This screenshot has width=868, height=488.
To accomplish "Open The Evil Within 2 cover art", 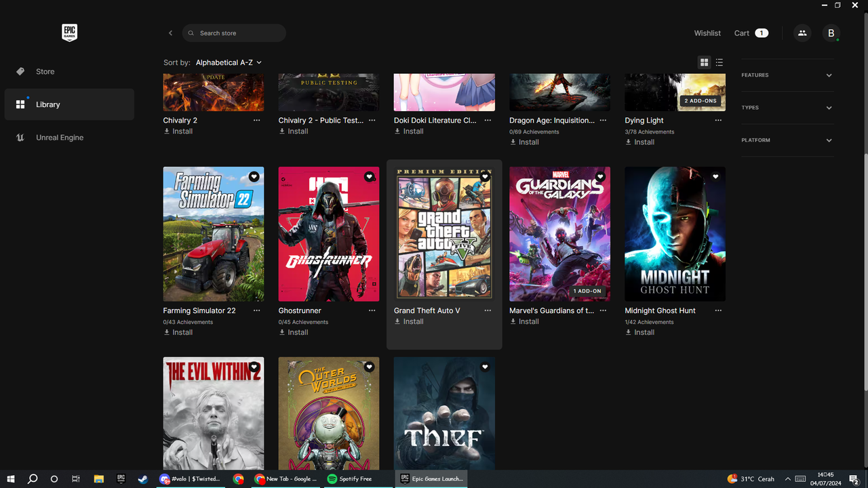I will 214,413.
